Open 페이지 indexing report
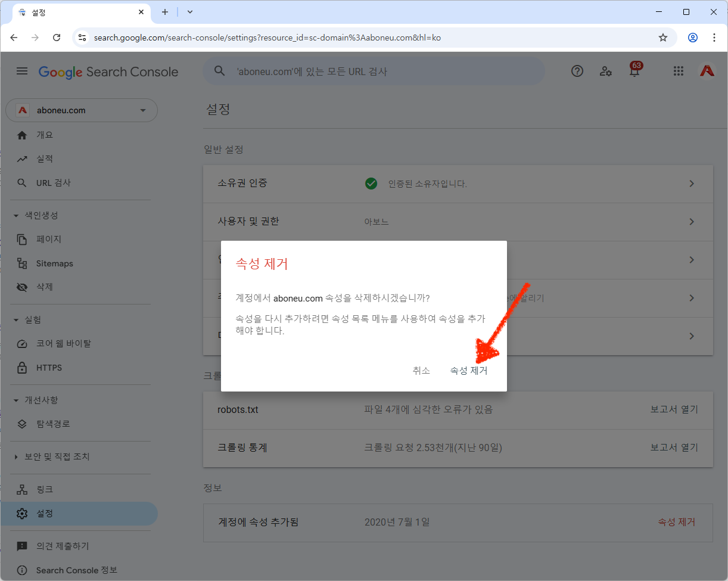This screenshot has height=581, width=728. tap(49, 240)
